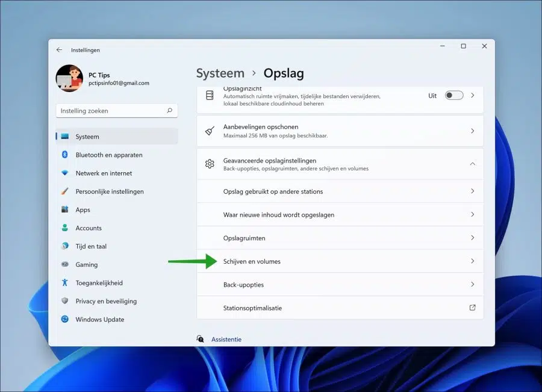The image size is (542, 392).
Task: Click Aanbevelingen opschonen chevron
Action: pyautogui.click(x=473, y=131)
